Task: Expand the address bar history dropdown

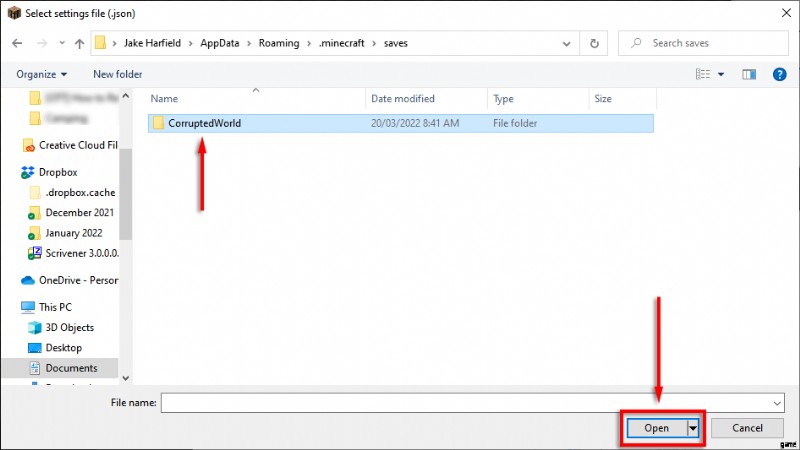Action: tap(568, 44)
